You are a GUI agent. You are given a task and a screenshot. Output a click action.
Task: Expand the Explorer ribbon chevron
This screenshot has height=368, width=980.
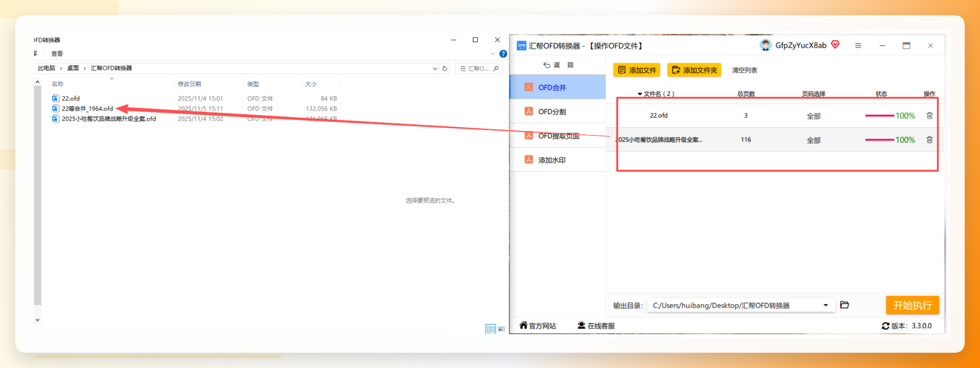pyautogui.click(x=493, y=54)
